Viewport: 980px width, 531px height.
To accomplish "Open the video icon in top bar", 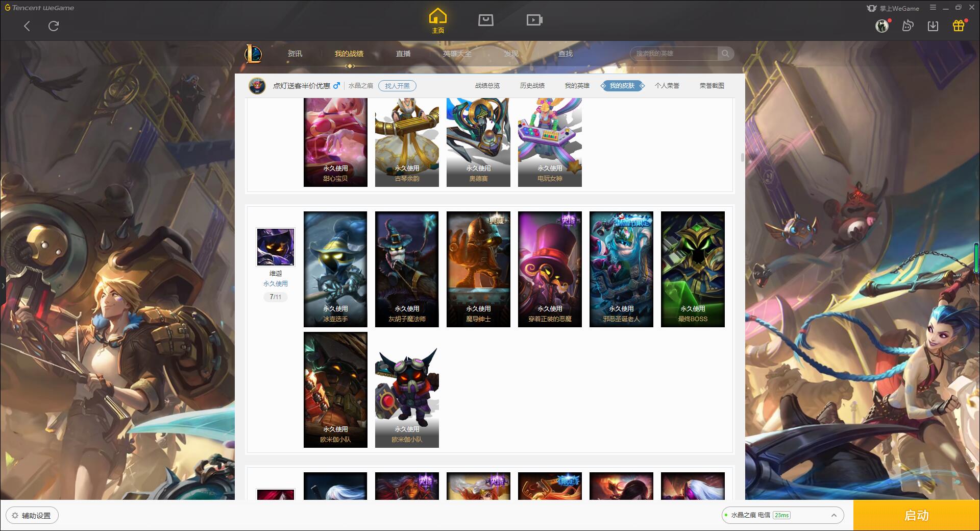I will [534, 20].
